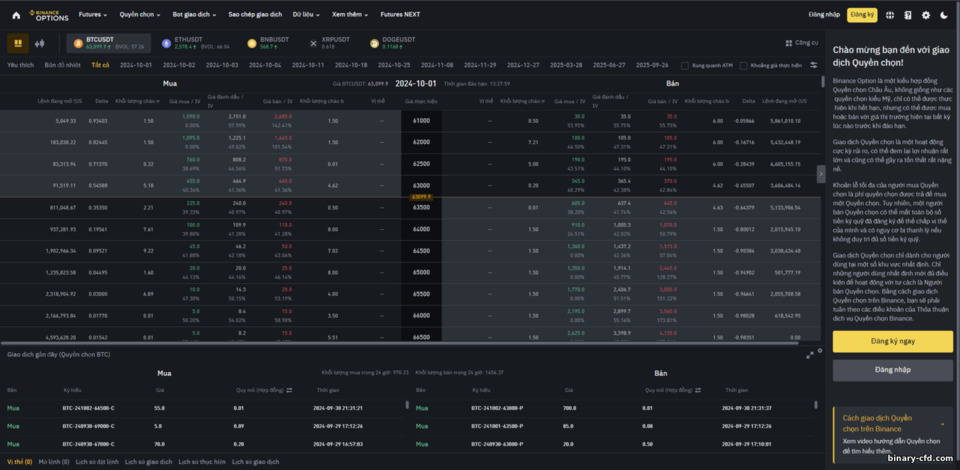The height and width of the screenshot is (470, 960).
Task: Check the Xung quanh ATM checkbox
Action: [685, 65]
